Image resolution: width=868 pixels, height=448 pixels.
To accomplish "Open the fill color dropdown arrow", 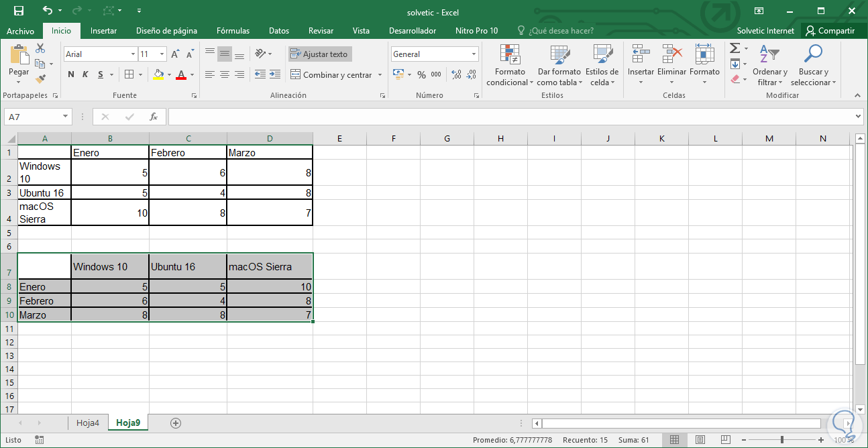I will coord(170,74).
